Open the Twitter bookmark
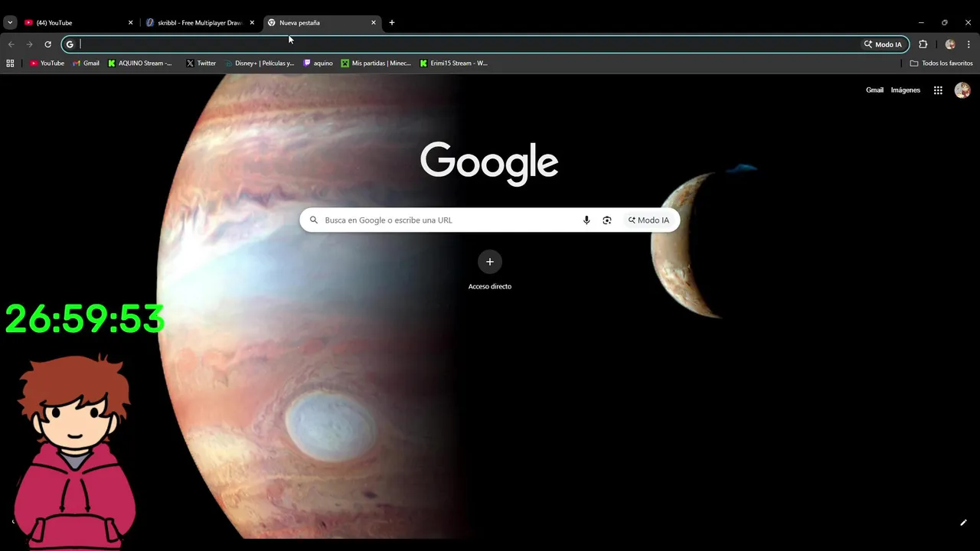The image size is (980, 551). click(x=201, y=64)
